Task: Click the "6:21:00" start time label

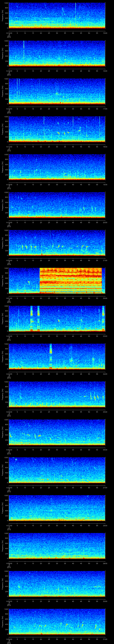Action: (x=9, y=298)
